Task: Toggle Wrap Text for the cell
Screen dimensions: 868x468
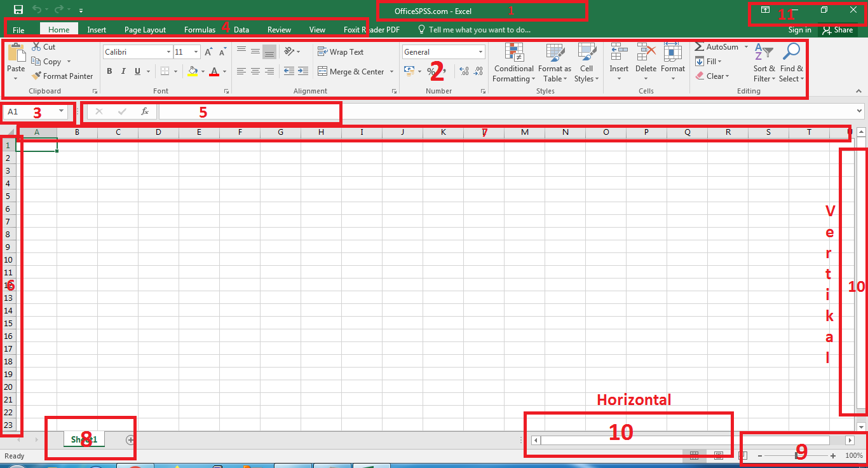Action: 341,52
